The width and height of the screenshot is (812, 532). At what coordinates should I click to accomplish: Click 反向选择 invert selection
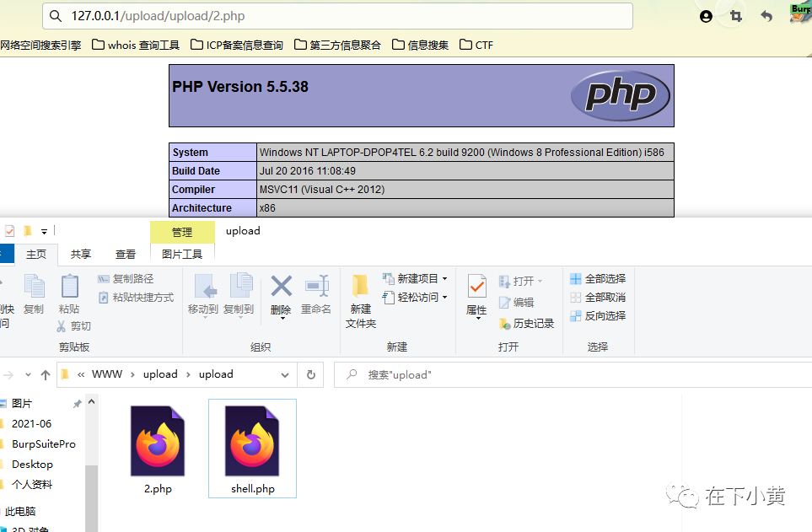coord(598,316)
